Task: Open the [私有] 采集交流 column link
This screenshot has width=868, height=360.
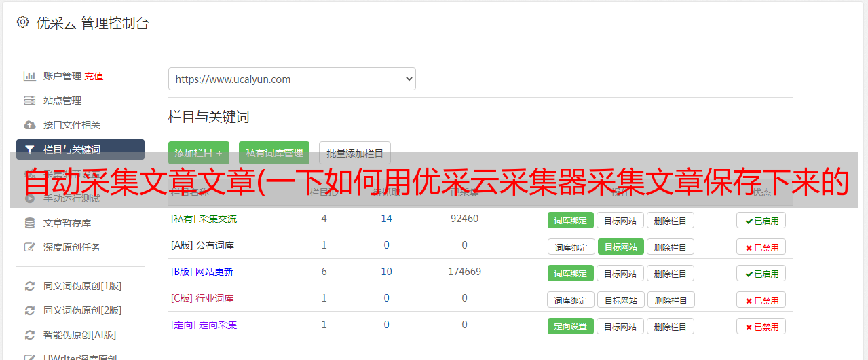Action: (204, 219)
